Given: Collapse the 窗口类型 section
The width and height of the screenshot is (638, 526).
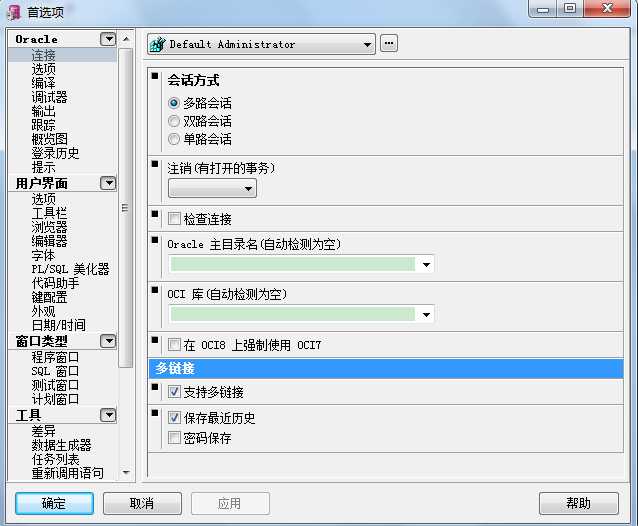Looking at the screenshot, I should coord(108,341).
